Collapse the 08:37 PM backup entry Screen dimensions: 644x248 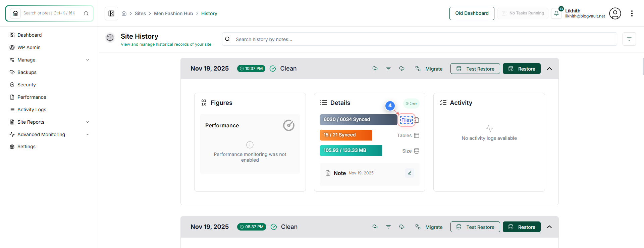point(549,227)
